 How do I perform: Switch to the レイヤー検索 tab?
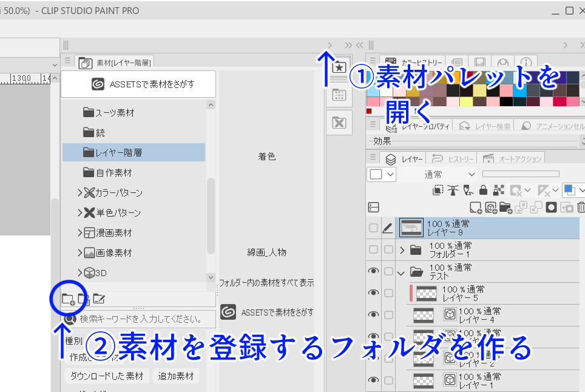click(484, 126)
